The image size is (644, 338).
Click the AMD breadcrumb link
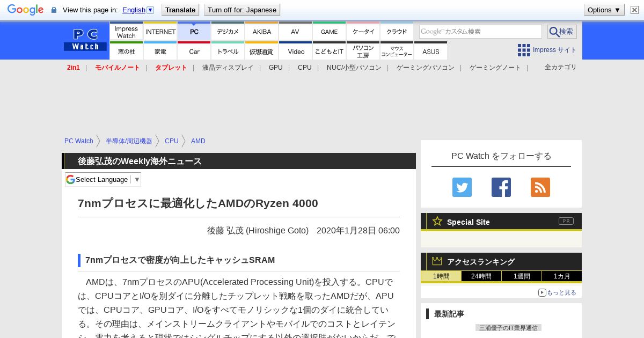coord(198,141)
